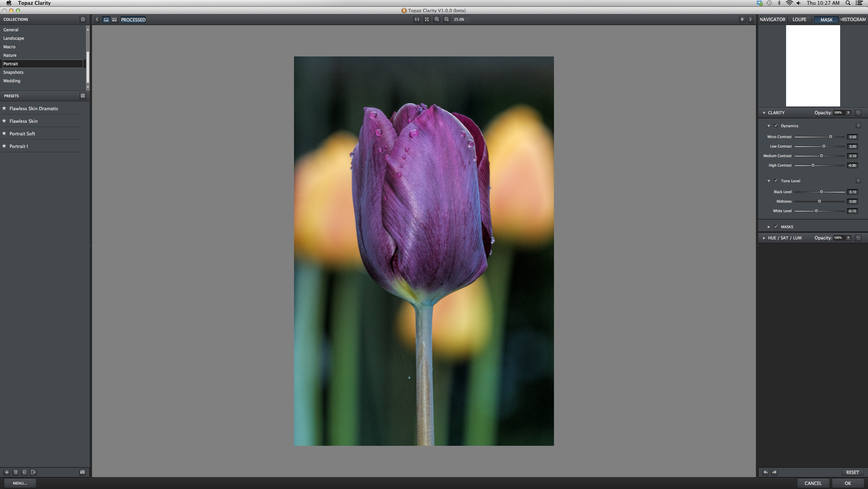This screenshot has width=868, height=489.
Task: Click the export preset icon
Action: click(x=33, y=472)
